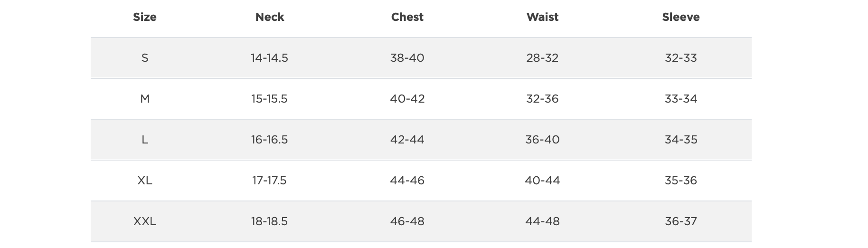Image resolution: width=868 pixels, height=248 pixels.
Task: Select the XXL size cell
Action: pyautogui.click(x=145, y=221)
